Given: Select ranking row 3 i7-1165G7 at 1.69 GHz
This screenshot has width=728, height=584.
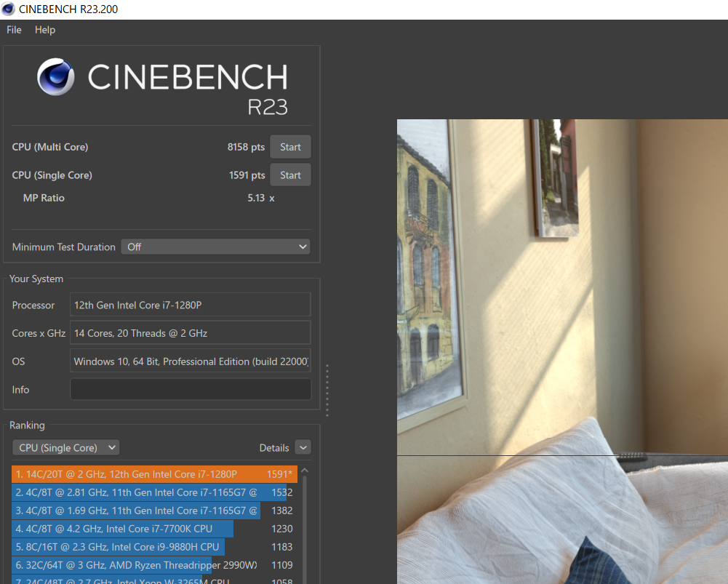Looking at the screenshot, I should 154,511.
